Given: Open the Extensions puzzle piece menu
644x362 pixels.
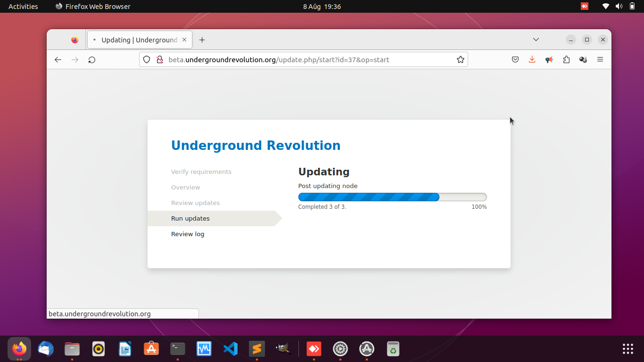Looking at the screenshot, I should 566,60.
